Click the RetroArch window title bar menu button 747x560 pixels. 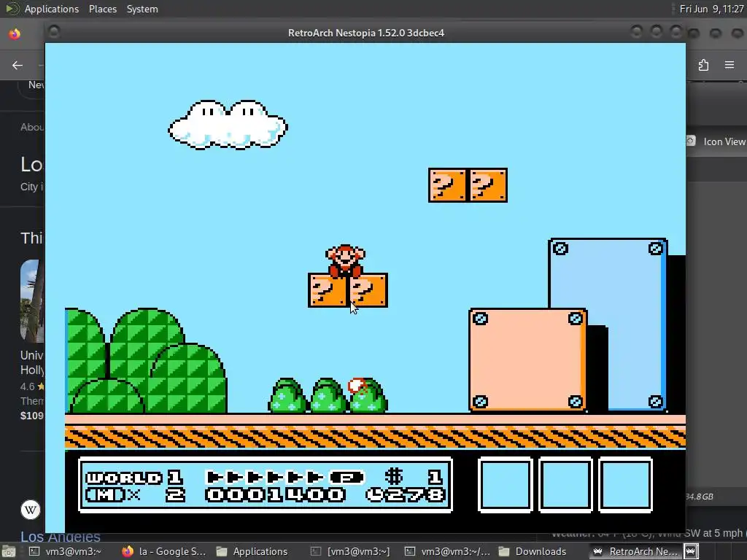pos(54,32)
